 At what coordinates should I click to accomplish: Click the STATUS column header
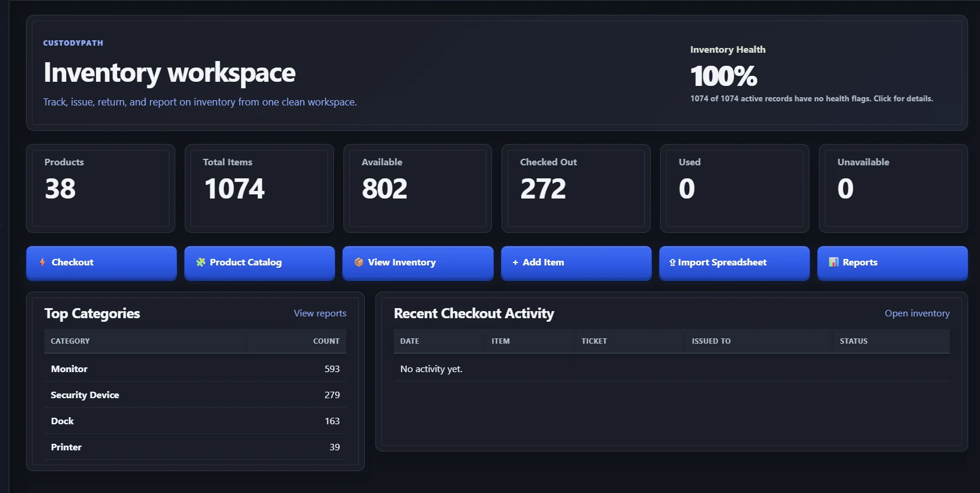(853, 341)
